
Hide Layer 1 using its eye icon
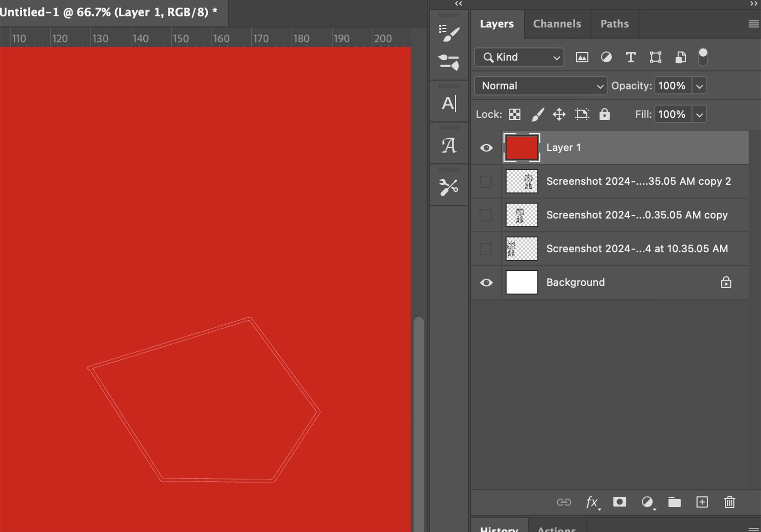point(486,148)
